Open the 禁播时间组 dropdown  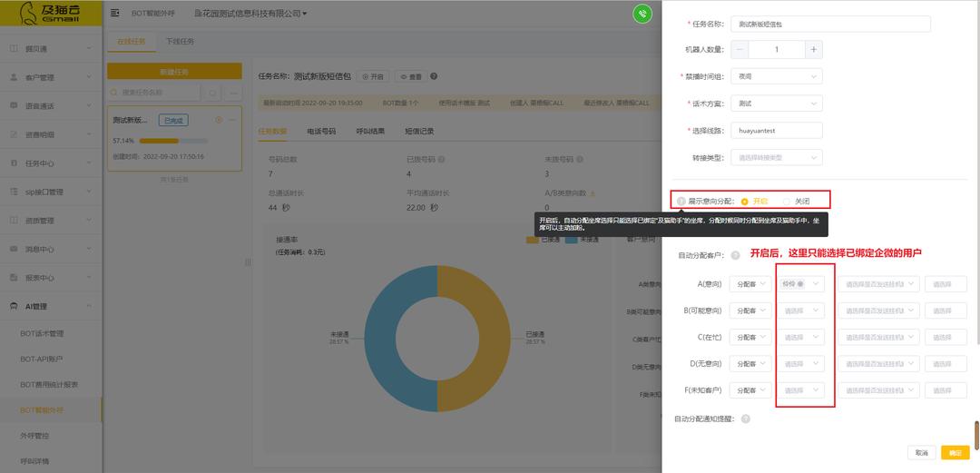coord(776,76)
